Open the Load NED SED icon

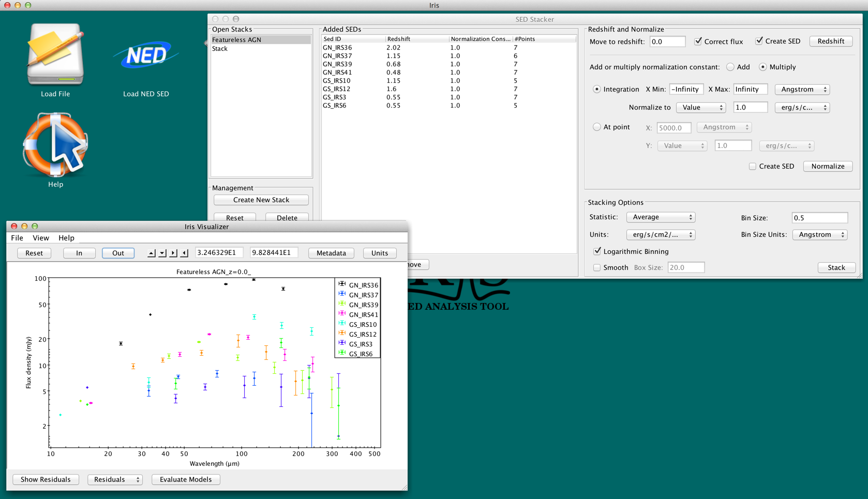[146, 55]
